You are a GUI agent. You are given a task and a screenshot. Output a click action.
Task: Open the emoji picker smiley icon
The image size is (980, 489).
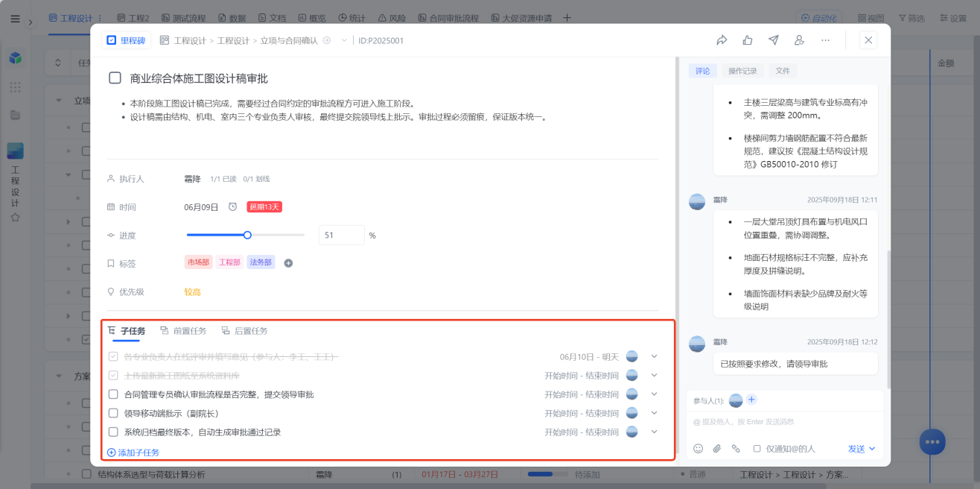pos(698,449)
